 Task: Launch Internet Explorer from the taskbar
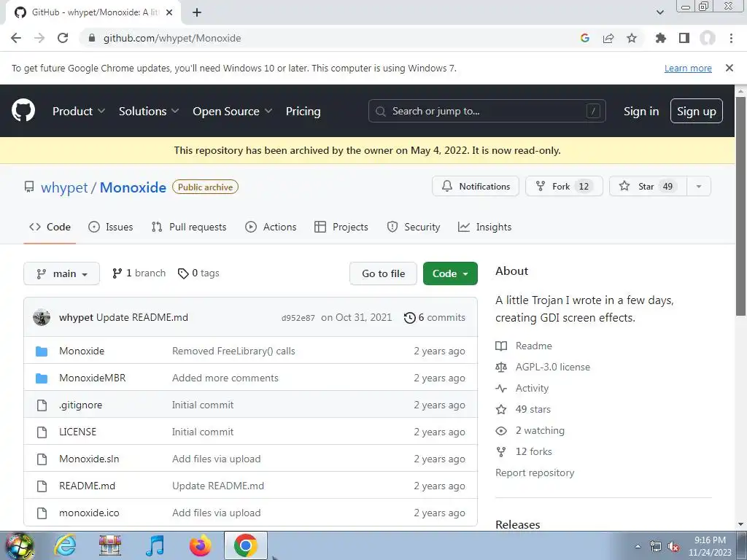(x=65, y=545)
